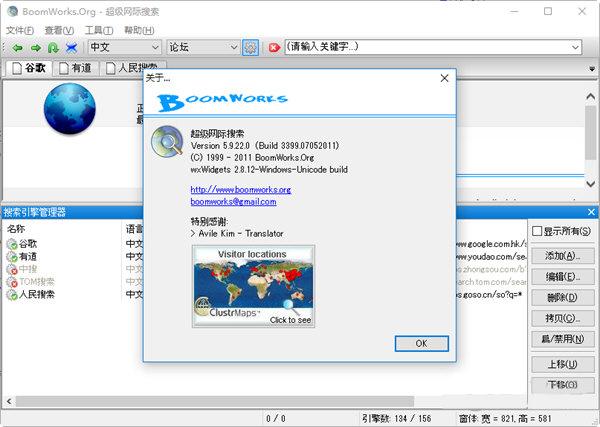The width and height of the screenshot is (600, 427).
Task: Switch to the 有道 tab
Action: point(75,68)
